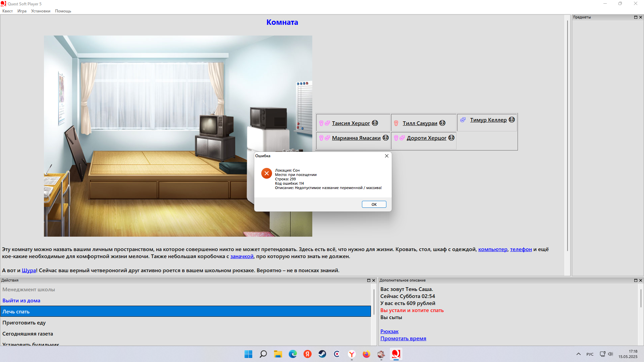Image resolution: width=644 pixels, height=362 pixels.
Task: Close the Дополнительное описание panel
Action: pyautogui.click(x=641, y=280)
